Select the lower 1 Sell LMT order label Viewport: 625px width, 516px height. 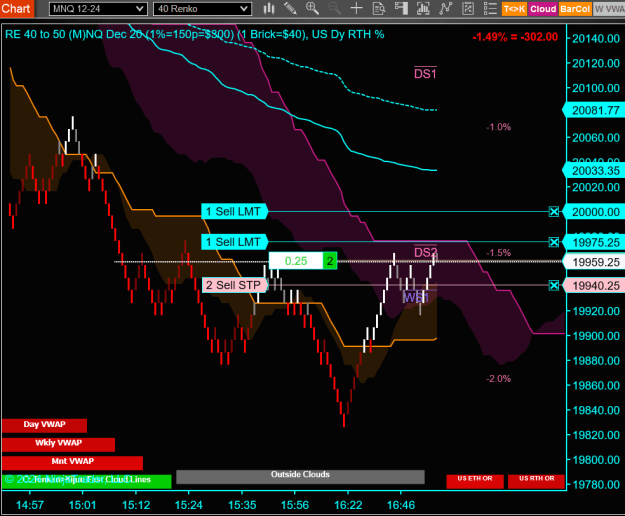point(234,242)
